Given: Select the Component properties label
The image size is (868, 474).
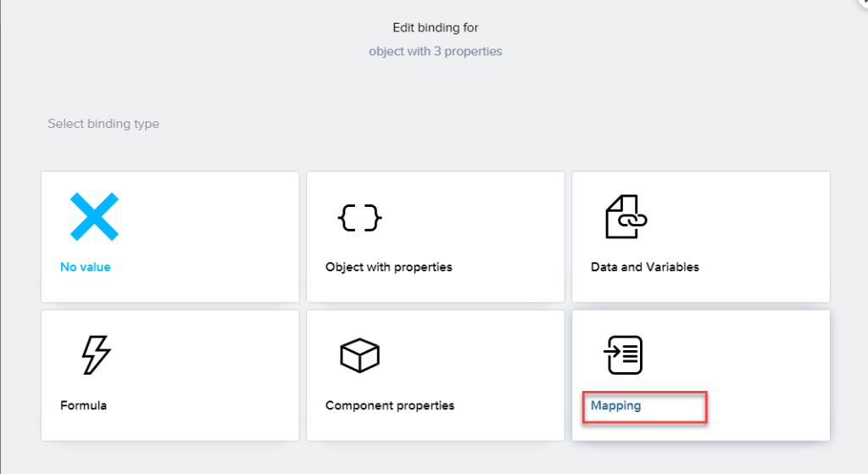Looking at the screenshot, I should click(390, 405).
